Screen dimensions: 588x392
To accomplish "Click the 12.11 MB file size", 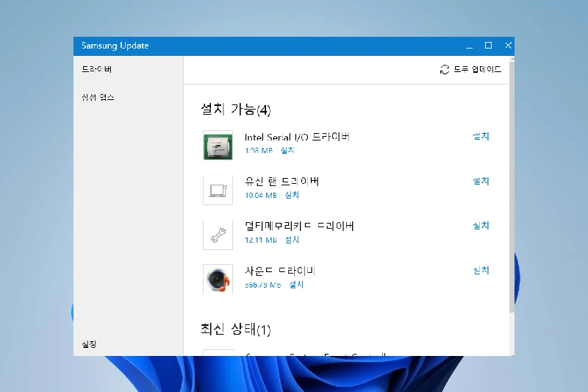I will [x=261, y=240].
